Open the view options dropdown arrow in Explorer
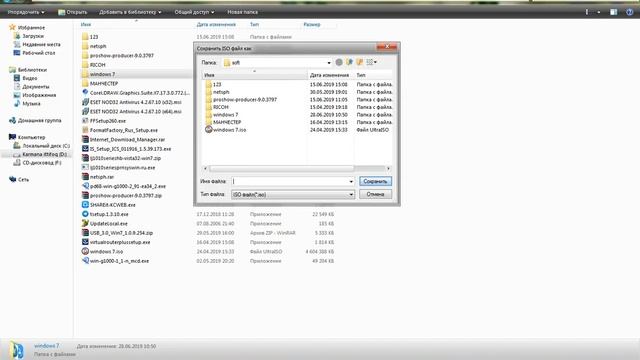This screenshot has height=360, width=640. (x=599, y=12)
